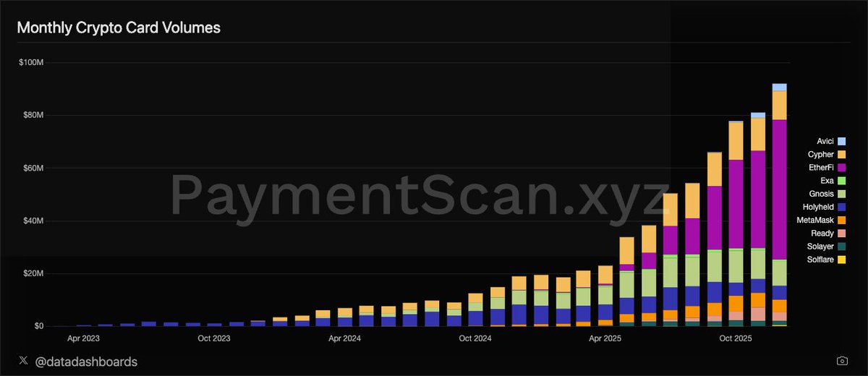This screenshot has width=868, height=376.
Task: Click the MetaMask legend color swatch
Action: [x=843, y=220]
